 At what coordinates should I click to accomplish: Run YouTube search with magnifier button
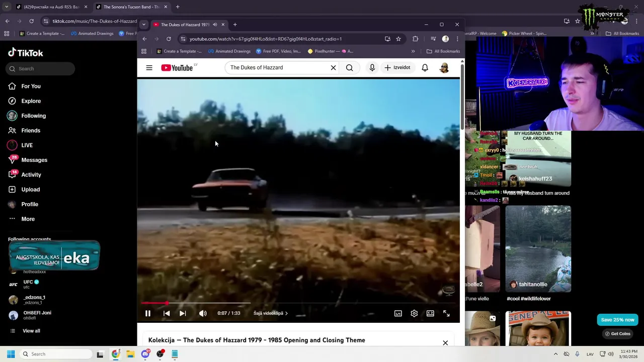click(349, 67)
